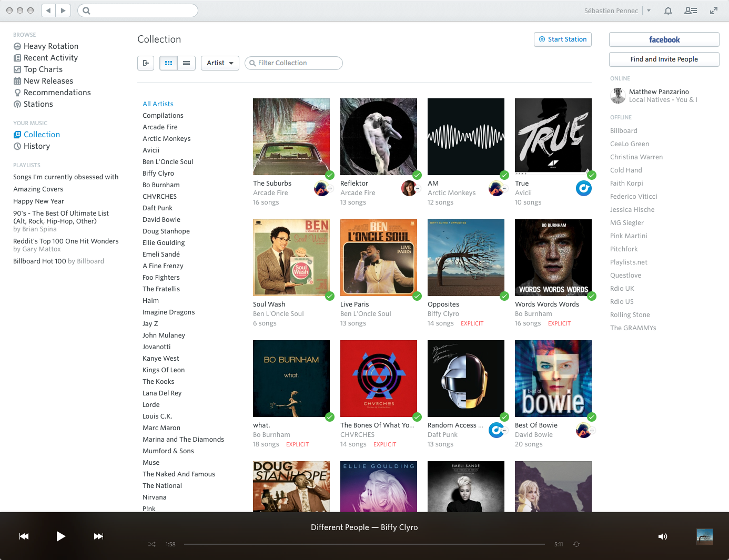The height and width of the screenshot is (560, 729).
Task: Select Arcade Fire in the artist list
Action: (160, 127)
